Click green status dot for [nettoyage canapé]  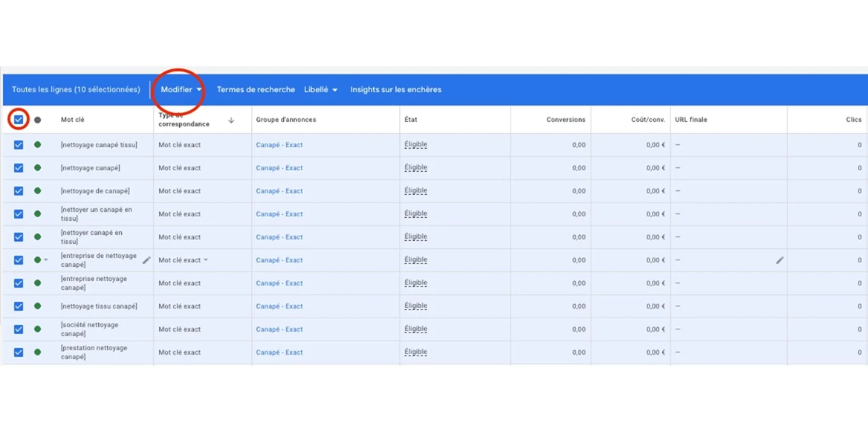38,168
